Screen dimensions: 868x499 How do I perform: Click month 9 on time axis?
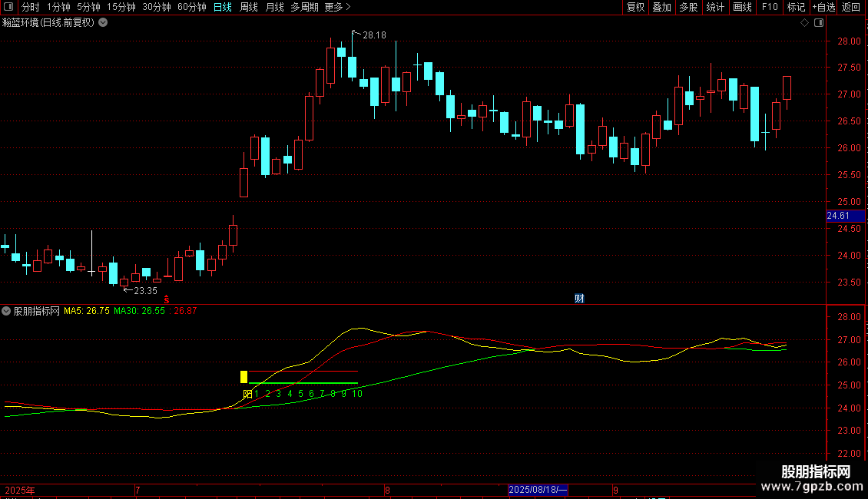(615, 490)
